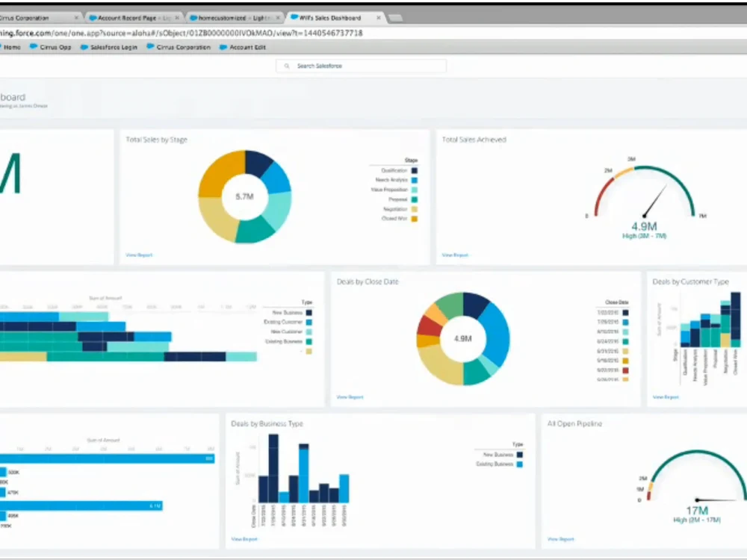Click the Salesforce Login bookmark cloud icon
Image resolution: width=747 pixels, height=560 pixels.
(x=83, y=47)
